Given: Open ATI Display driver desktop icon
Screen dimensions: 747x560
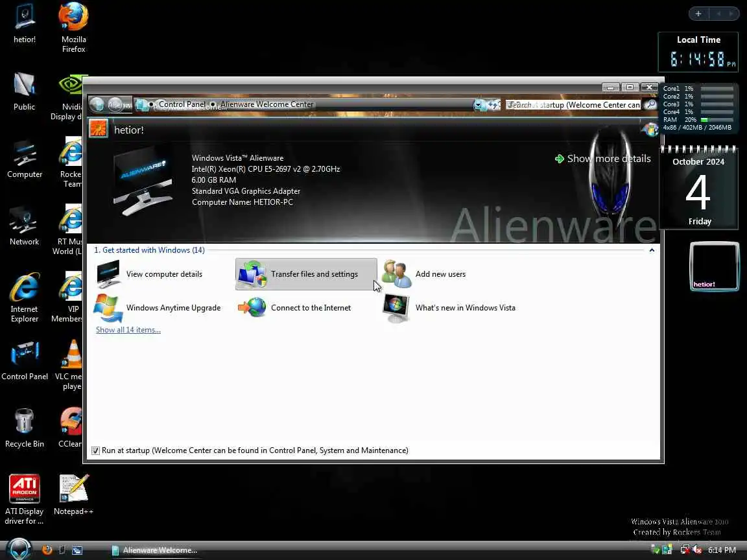Looking at the screenshot, I should click(x=24, y=500).
